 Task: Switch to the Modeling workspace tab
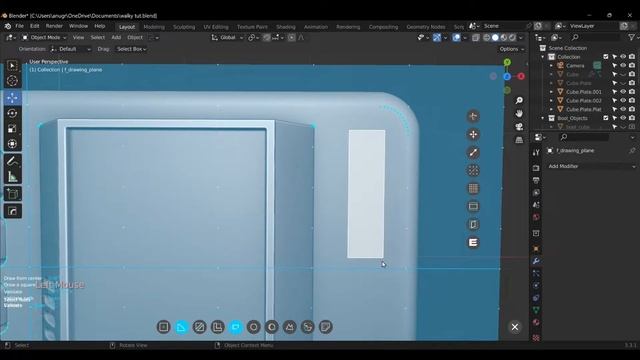(x=154, y=27)
